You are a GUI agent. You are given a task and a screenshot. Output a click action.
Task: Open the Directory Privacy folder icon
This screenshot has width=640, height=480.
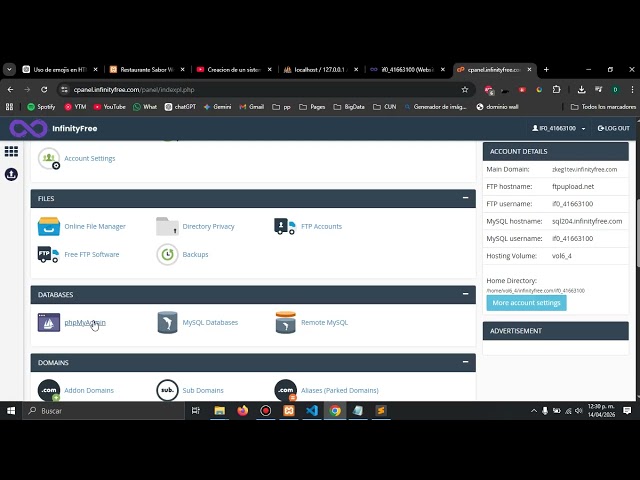click(x=167, y=227)
